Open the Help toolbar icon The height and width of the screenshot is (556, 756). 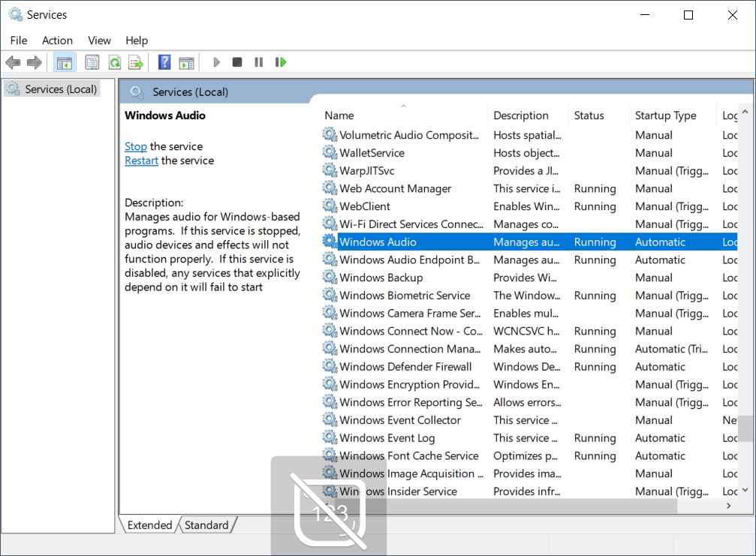coord(164,62)
